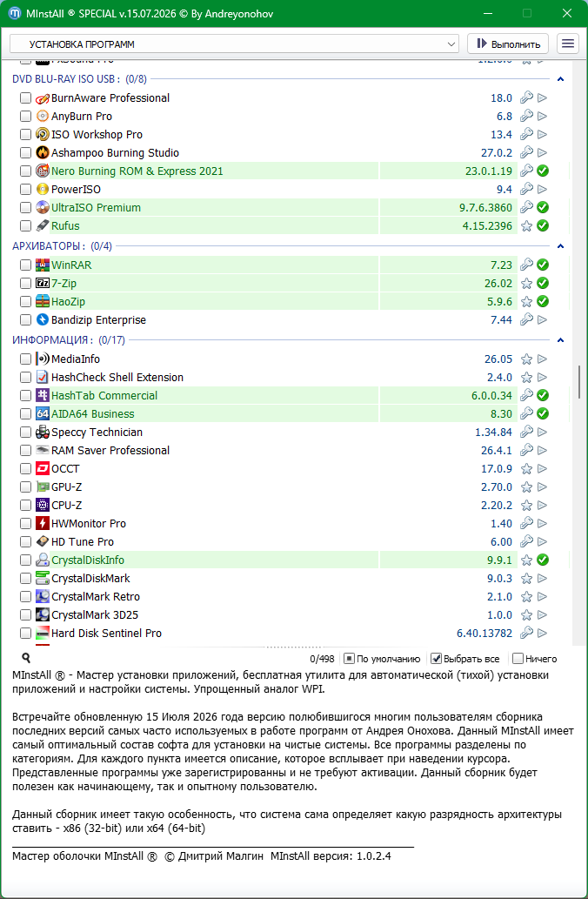
Task: Select the OCCT list entry
Action: 65,469
